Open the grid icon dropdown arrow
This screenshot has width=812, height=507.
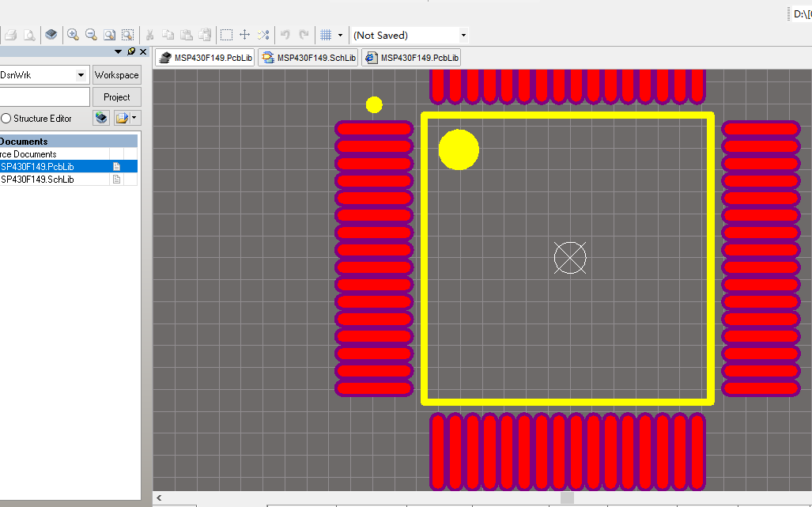(340, 36)
